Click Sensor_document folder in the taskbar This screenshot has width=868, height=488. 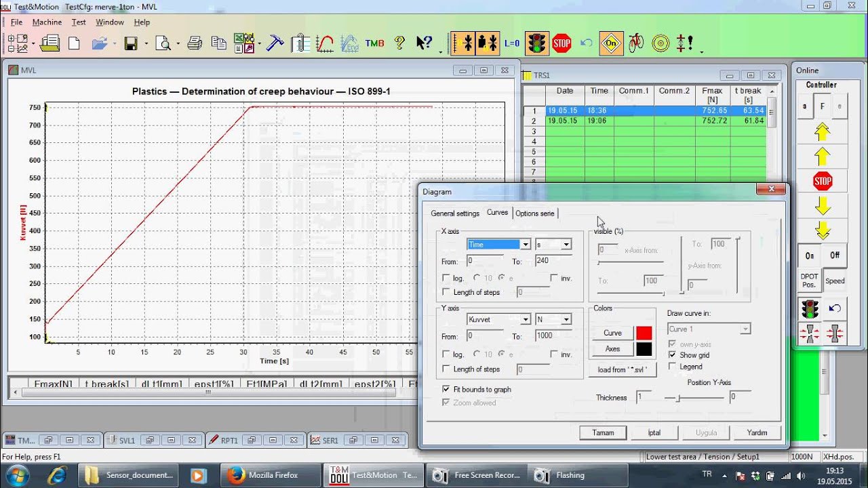click(x=130, y=475)
